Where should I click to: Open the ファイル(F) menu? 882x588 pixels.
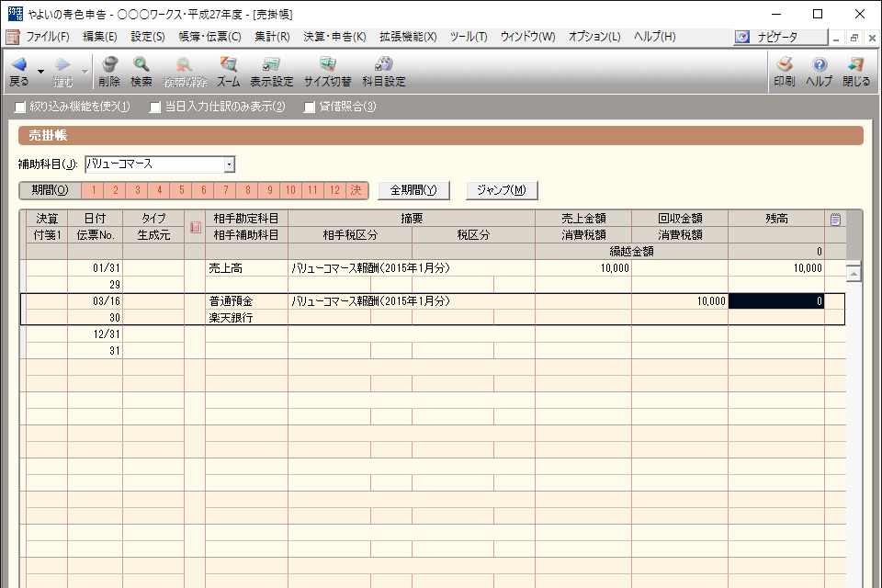48,37
